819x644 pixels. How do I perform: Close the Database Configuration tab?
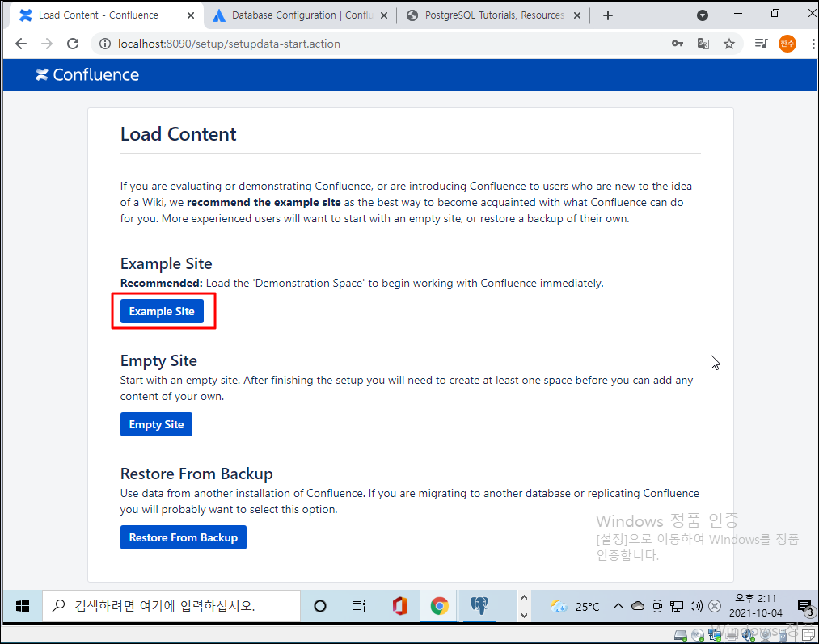pyautogui.click(x=384, y=15)
